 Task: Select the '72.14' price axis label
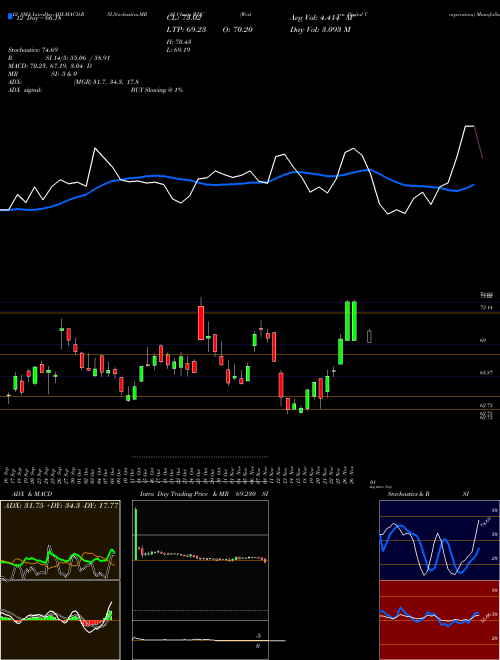coord(487,308)
